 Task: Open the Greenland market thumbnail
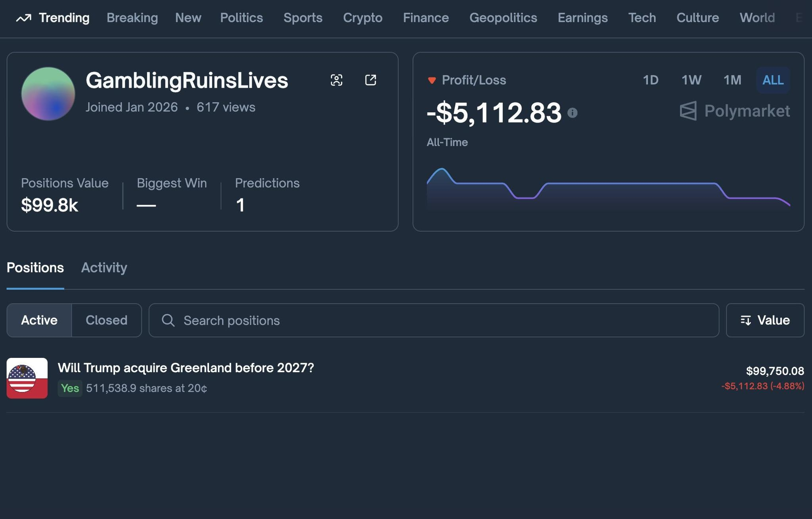pyautogui.click(x=27, y=378)
